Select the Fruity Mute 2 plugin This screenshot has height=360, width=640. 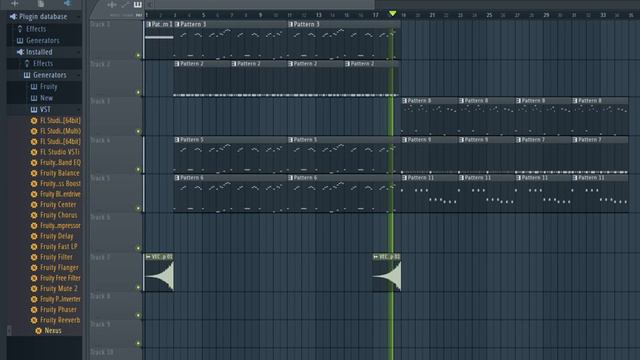tap(58, 289)
